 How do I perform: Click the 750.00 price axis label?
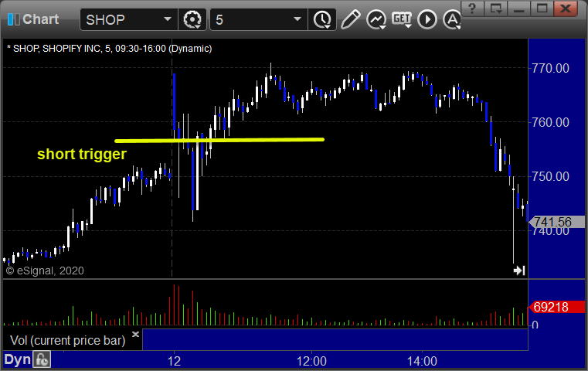pyautogui.click(x=550, y=176)
